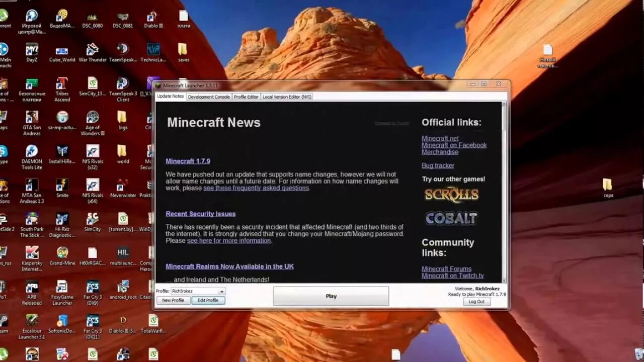Launch TeamSpeak 3 Client shortcut
Image resolution: width=644 pixels, height=362 pixels.
123,89
